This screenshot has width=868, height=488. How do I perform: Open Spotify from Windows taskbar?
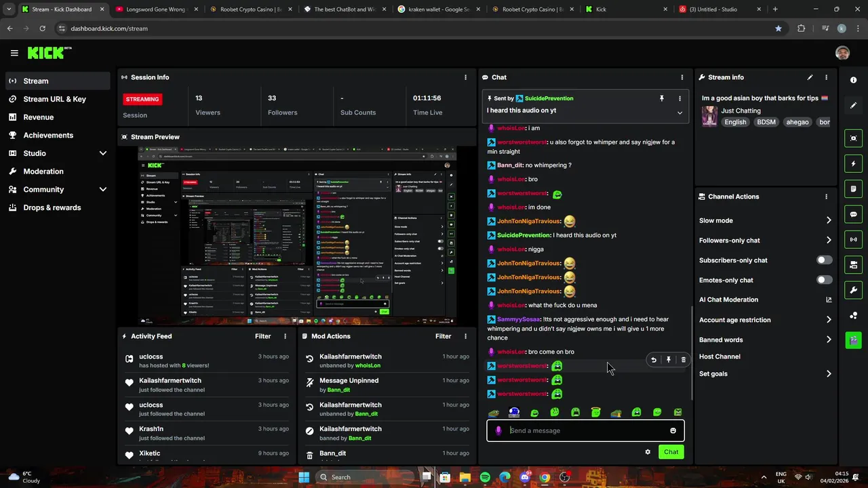(485, 477)
